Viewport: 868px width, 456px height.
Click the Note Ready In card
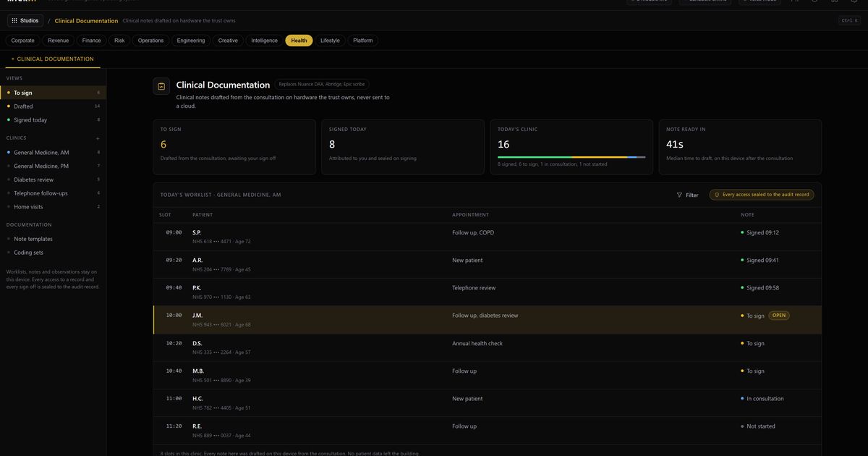740,147
